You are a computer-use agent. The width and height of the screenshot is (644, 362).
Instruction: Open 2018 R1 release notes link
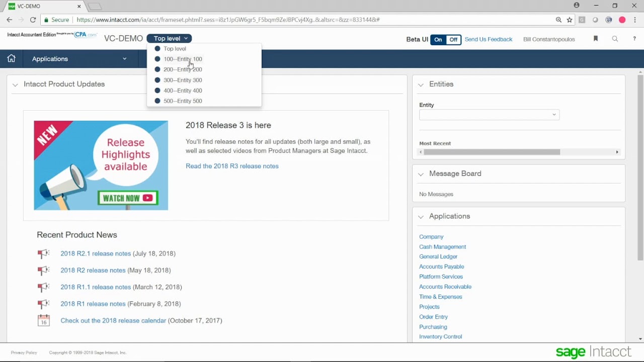coord(93,304)
